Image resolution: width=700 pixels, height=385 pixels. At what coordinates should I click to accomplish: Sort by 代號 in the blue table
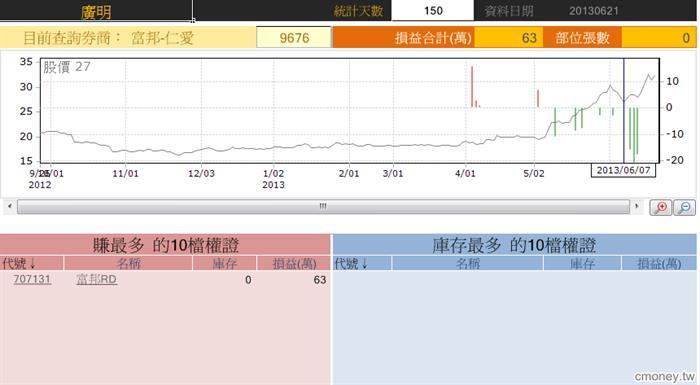(x=351, y=264)
